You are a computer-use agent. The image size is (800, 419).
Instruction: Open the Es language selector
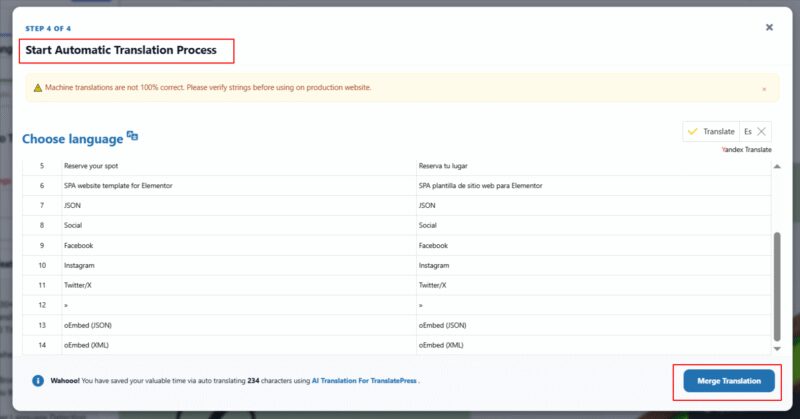click(x=747, y=132)
